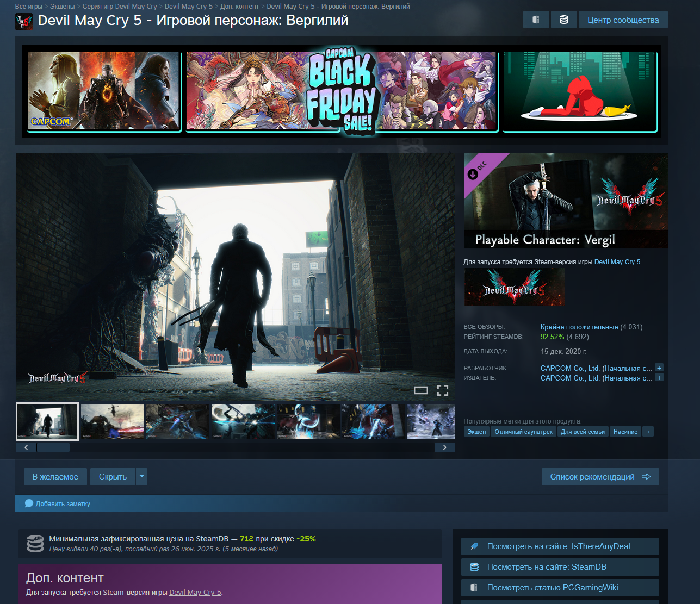The width and height of the screenshot is (700, 604).
Task: Click the page title Devil May Cry 5 - Игровой персонаж: Вергилий
Action: pyautogui.click(x=193, y=21)
